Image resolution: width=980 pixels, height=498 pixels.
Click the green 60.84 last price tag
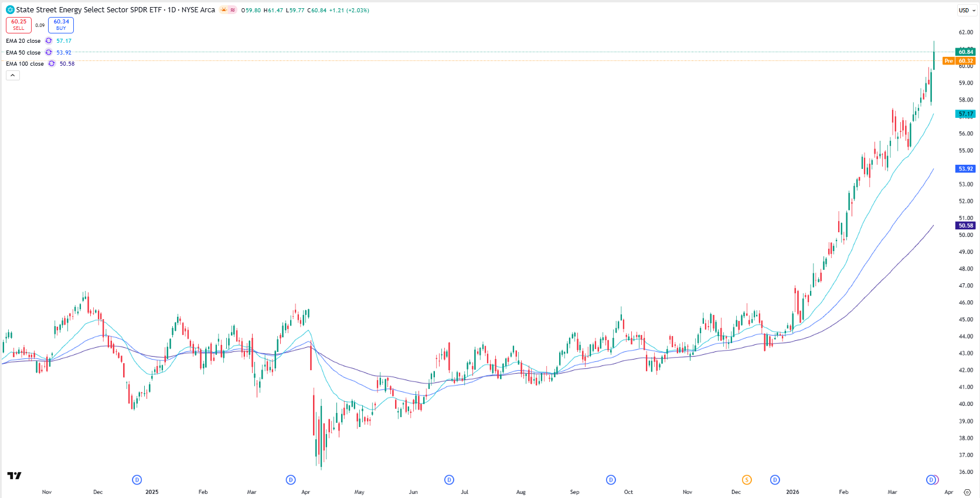point(965,52)
